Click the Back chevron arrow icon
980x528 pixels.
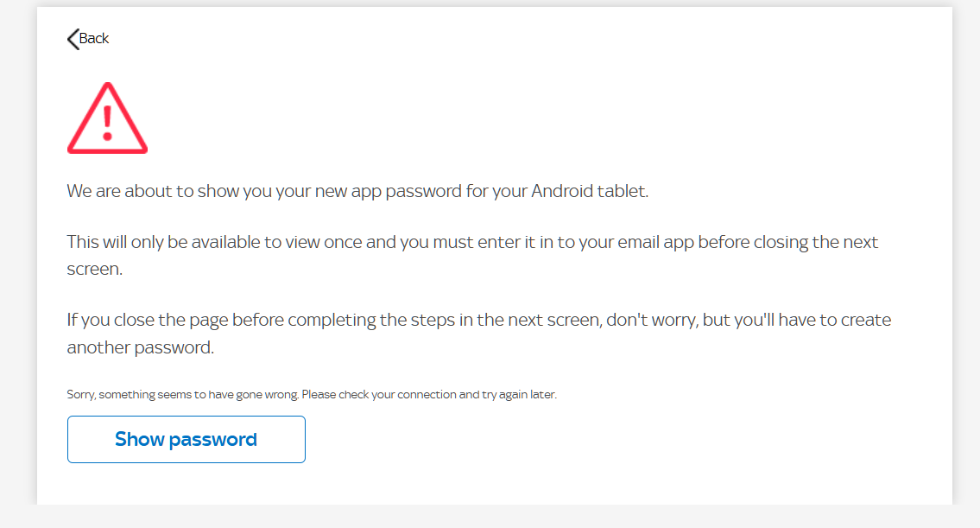[x=73, y=39]
